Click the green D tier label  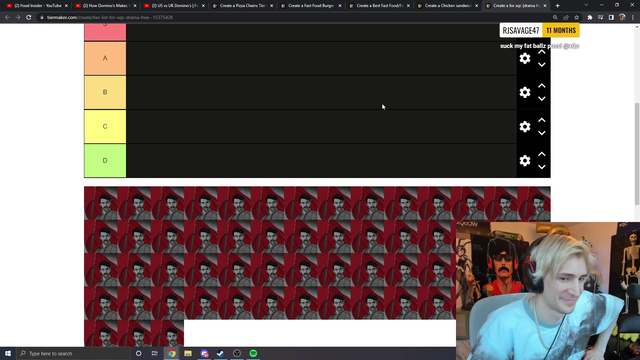point(105,160)
